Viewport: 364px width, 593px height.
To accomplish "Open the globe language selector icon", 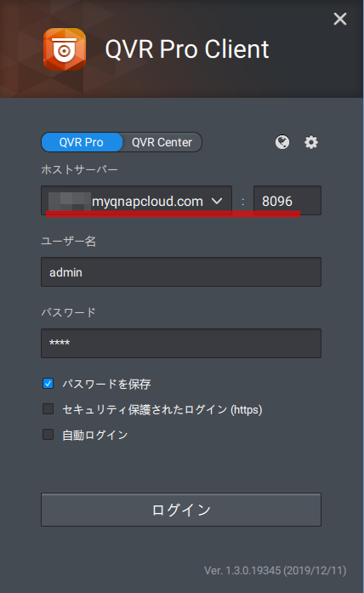I will pos(282,142).
